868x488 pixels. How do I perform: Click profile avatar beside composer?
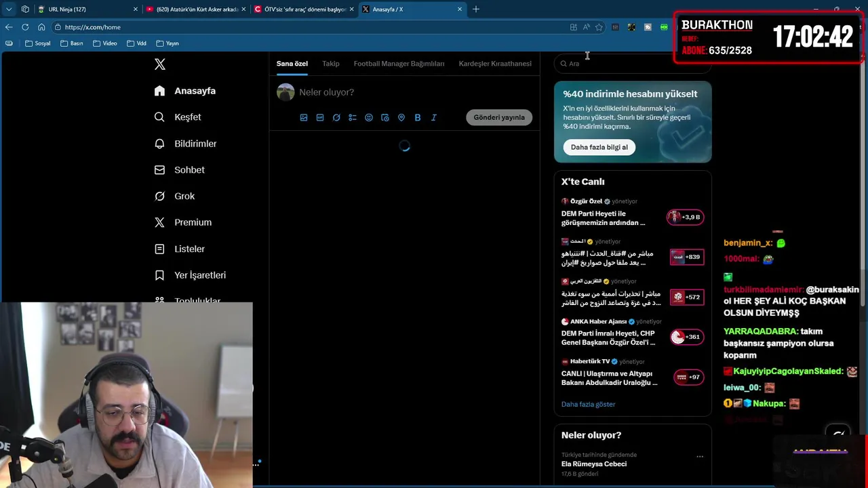coord(285,92)
